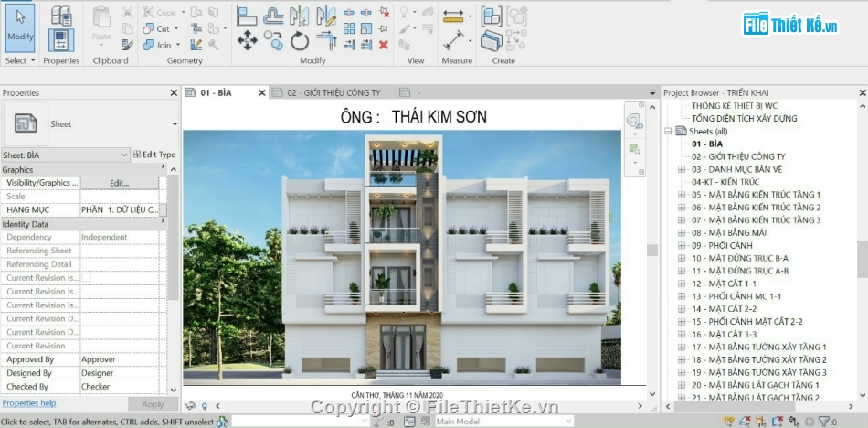Viewport: 868px width, 428px height.
Task: Click the red X Delete tool
Action: (x=384, y=45)
